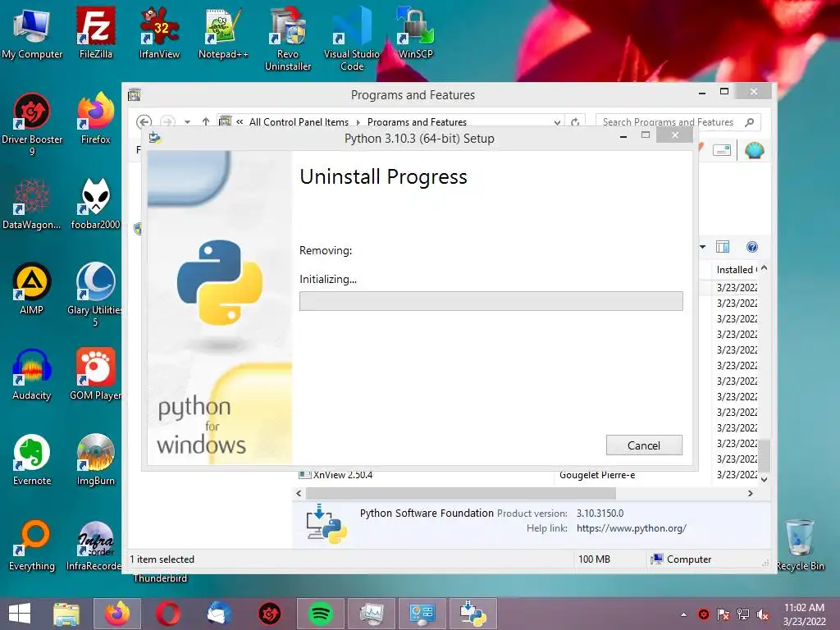Launch ImgBurn desktop shortcut

(95, 459)
